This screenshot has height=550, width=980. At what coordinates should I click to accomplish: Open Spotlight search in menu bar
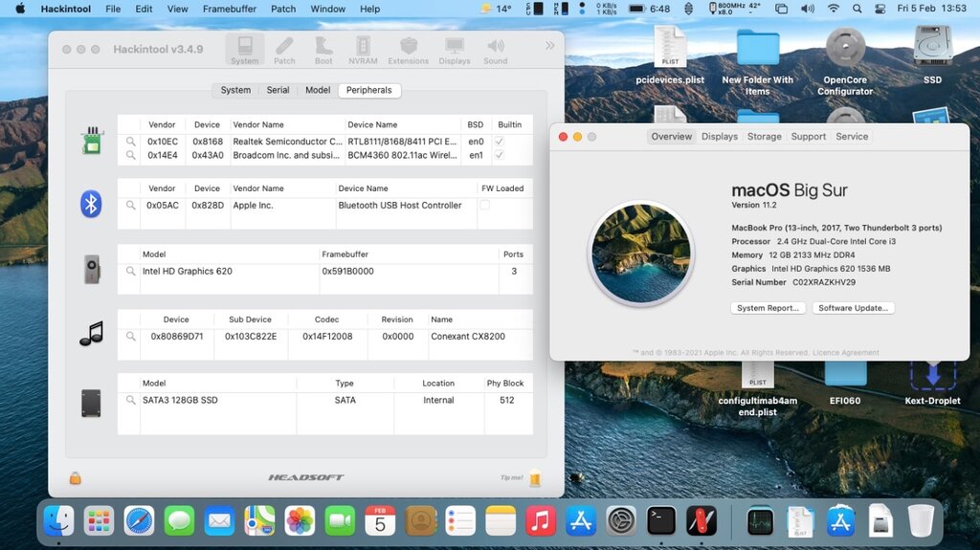(857, 9)
